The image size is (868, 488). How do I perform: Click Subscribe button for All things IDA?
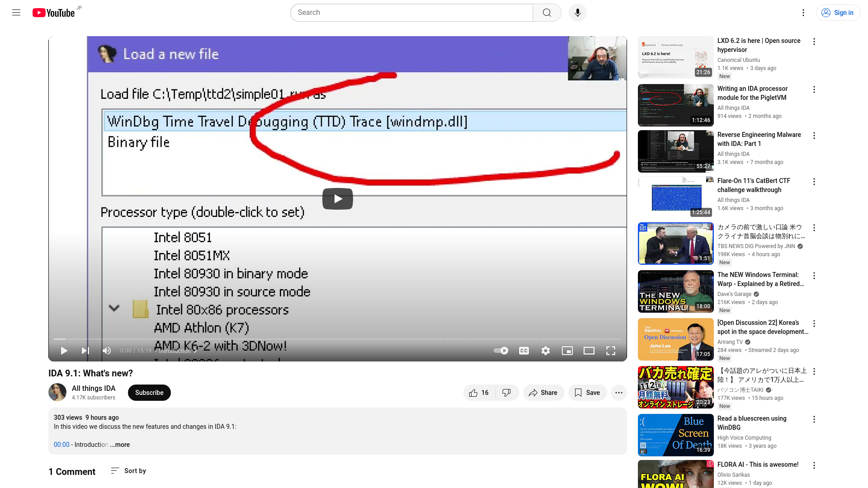(149, 393)
